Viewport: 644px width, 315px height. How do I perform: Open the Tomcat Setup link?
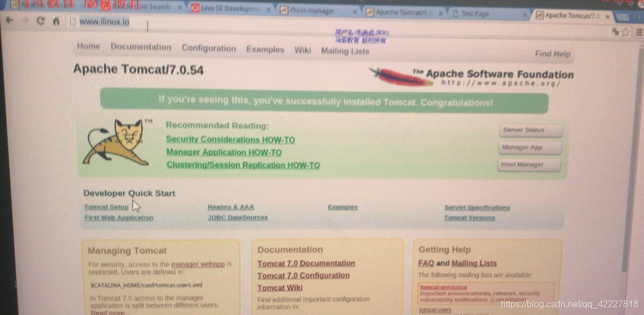click(106, 207)
